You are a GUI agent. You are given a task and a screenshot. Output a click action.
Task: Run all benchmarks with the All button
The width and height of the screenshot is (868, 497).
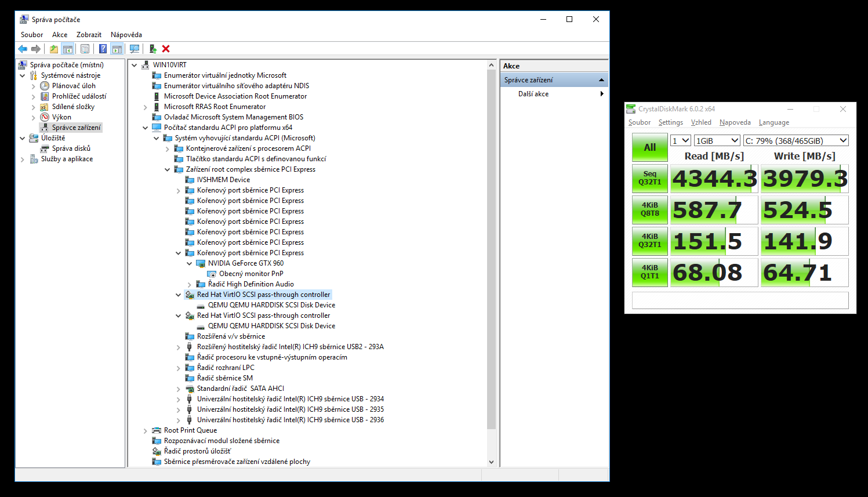tap(649, 147)
